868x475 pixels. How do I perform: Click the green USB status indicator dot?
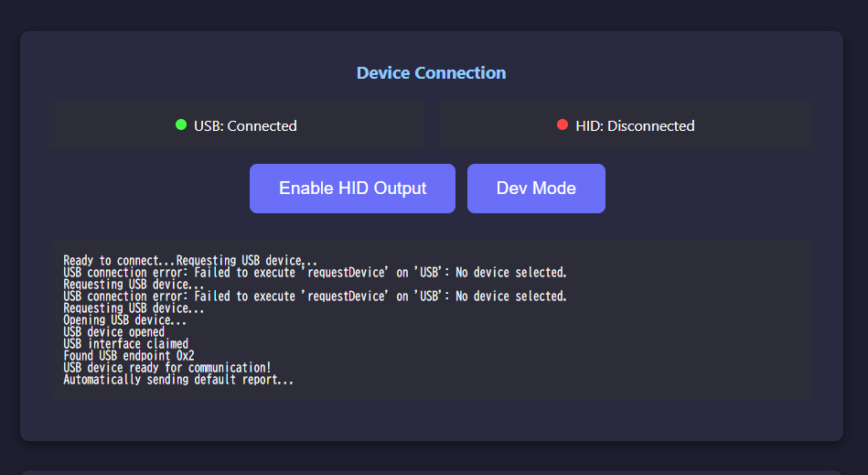(181, 125)
